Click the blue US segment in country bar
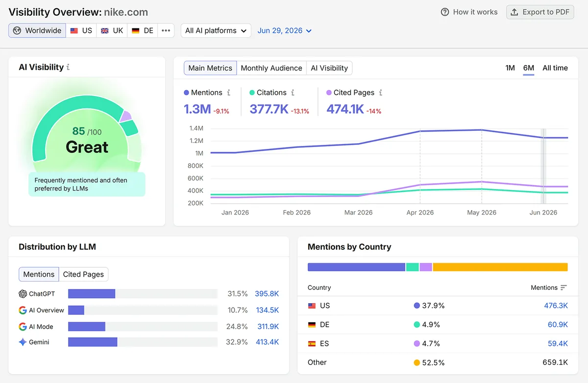The image size is (588, 383). click(x=356, y=267)
